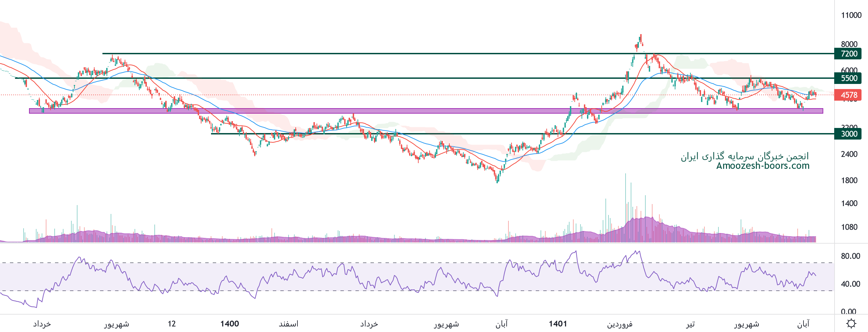
Task: Click the 3000 price level label
Action: pyautogui.click(x=849, y=134)
